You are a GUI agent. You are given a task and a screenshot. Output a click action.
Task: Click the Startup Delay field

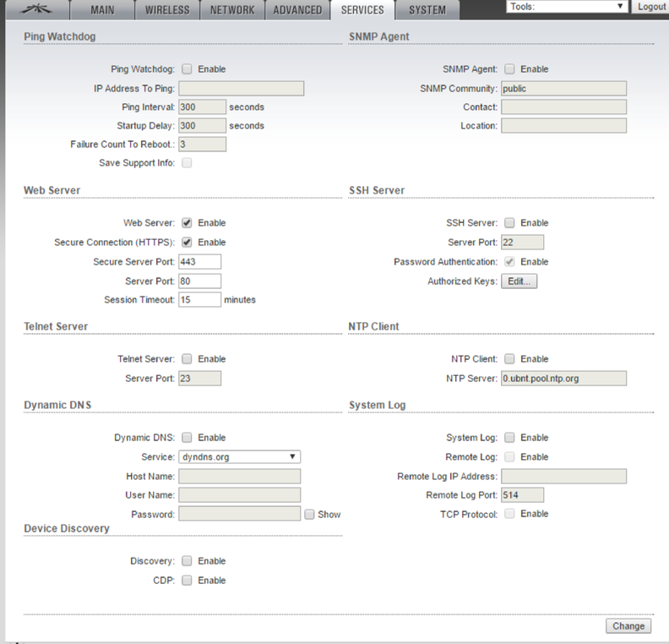tap(202, 125)
